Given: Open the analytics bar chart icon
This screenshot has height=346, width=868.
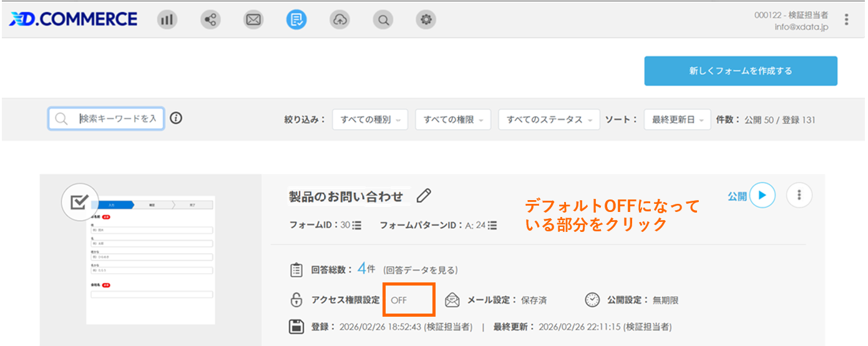Looking at the screenshot, I should 167,20.
